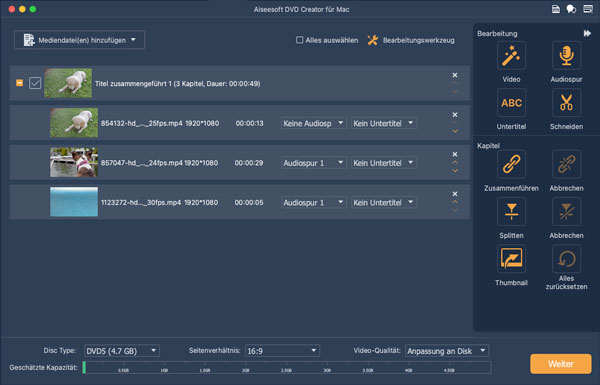This screenshot has height=385, width=600.
Task: Move 1123272-hd 30fps.mp4 up with arrow
Action: click(455, 202)
